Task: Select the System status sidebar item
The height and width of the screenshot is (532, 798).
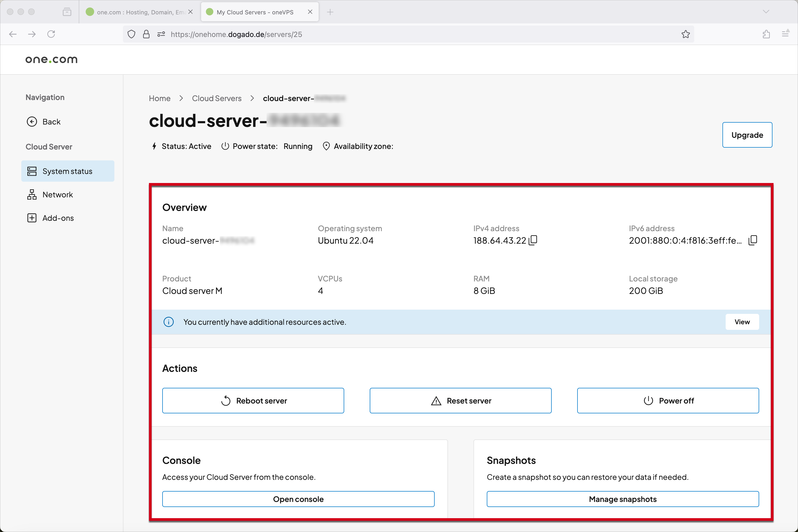Action: (67, 171)
